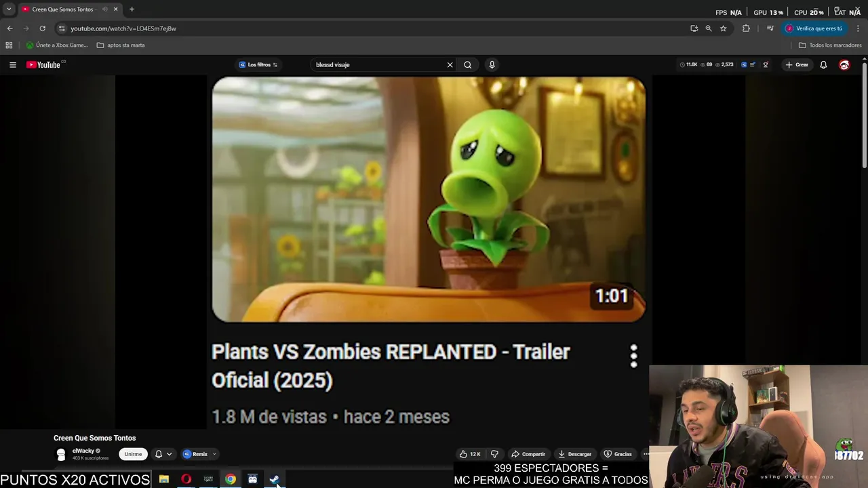Click the browser address bar URL
This screenshot has height=488, width=868.
pyautogui.click(x=123, y=28)
